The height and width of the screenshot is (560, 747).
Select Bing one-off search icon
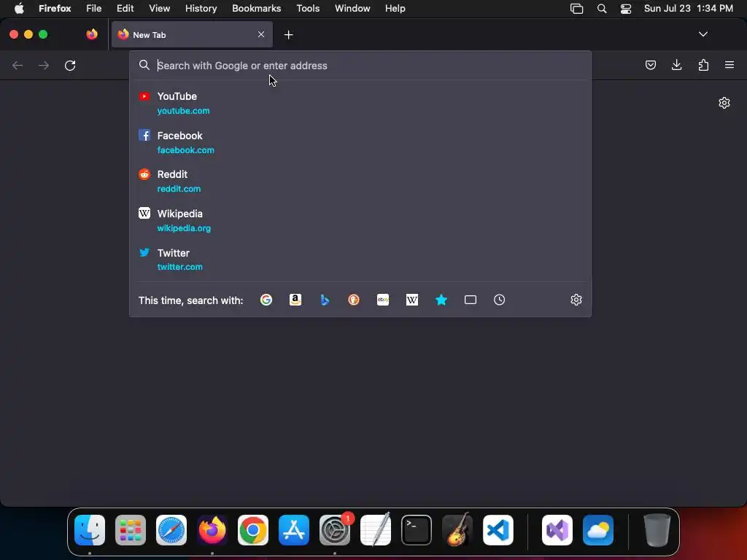(325, 300)
